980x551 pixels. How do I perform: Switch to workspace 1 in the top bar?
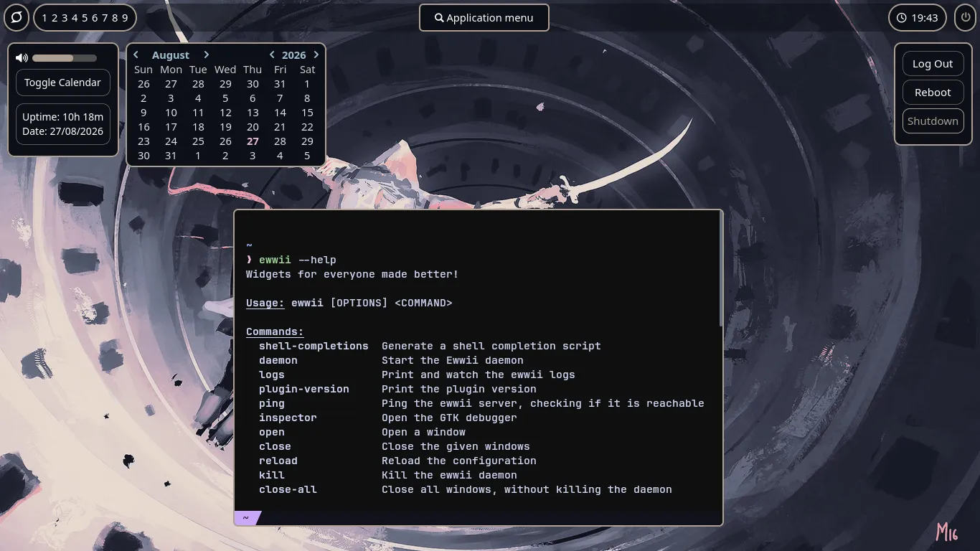(x=44, y=18)
